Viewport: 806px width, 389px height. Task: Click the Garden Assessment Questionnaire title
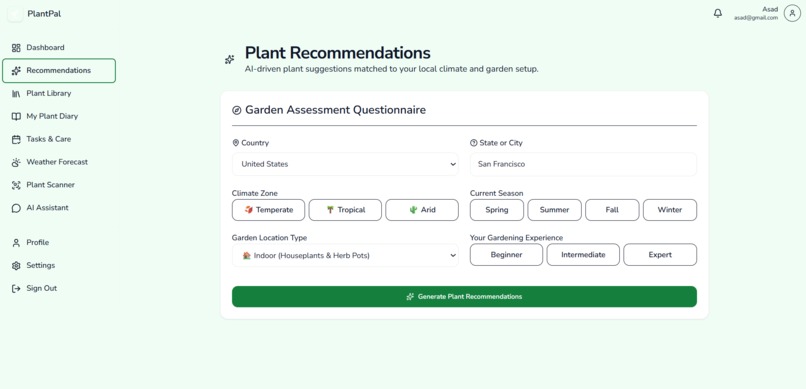335,110
